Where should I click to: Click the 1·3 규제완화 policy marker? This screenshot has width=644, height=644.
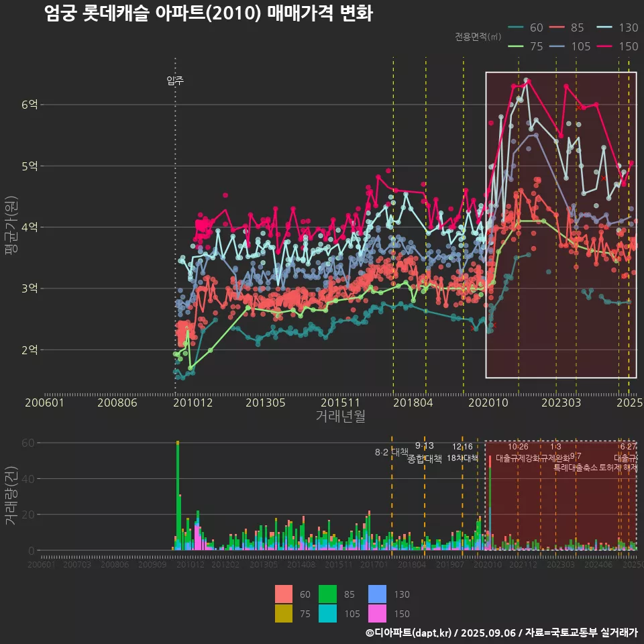point(555,452)
